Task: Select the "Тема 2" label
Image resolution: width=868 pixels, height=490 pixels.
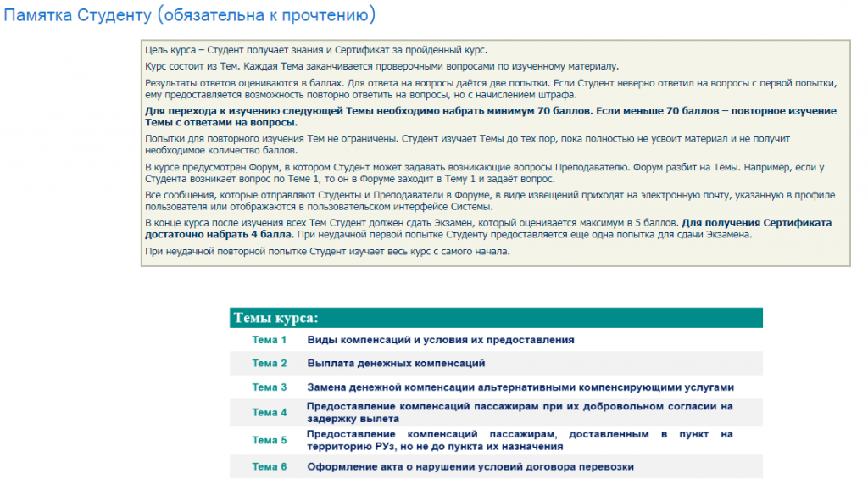Action: coord(270,364)
